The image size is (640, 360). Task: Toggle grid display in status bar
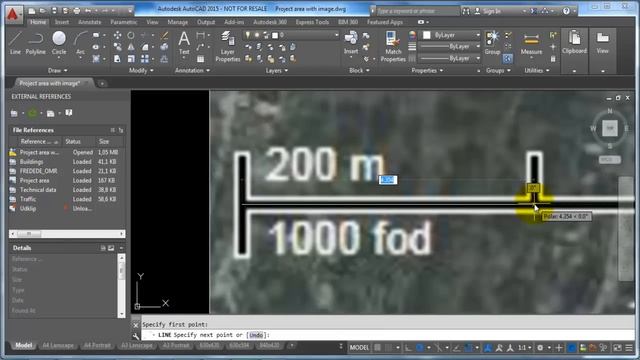pyautogui.click(x=378, y=348)
